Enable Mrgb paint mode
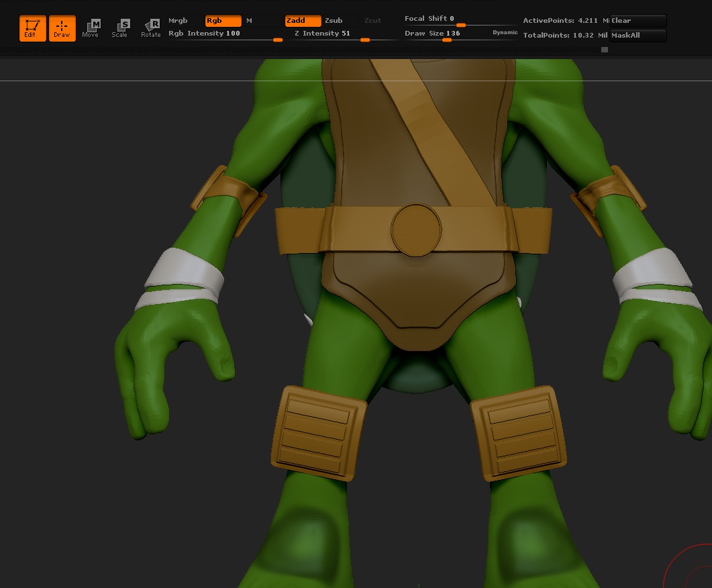This screenshot has height=588, width=712. 185,21
